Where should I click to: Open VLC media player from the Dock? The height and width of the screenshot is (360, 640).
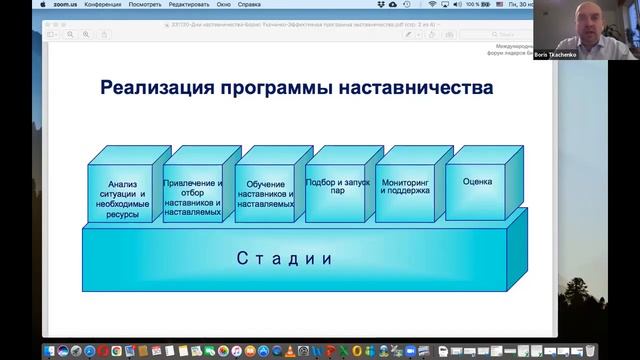[290, 351]
